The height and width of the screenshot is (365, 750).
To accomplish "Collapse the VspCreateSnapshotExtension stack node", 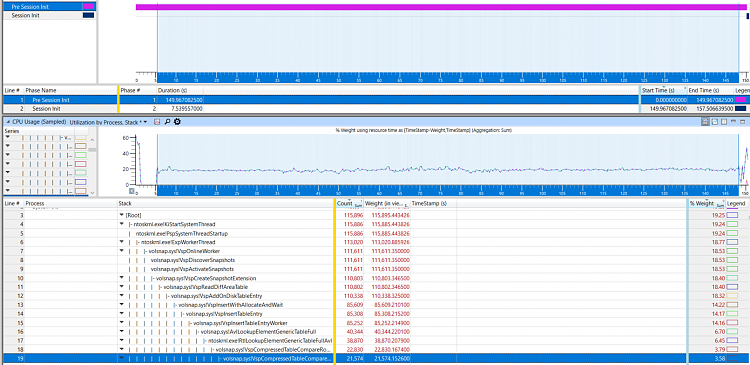I will click(x=121, y=278).
